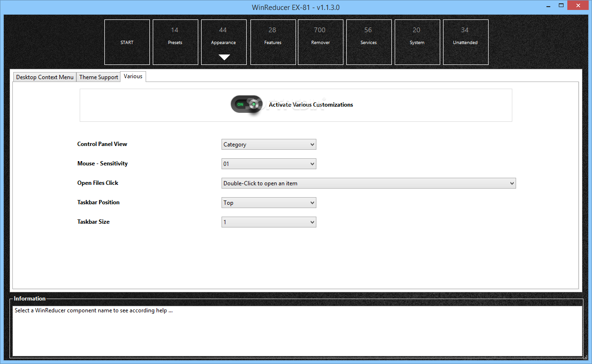The width and height of the screenshot is (592, 364).
Task: Open the Unattended tile
Action: tap(465, 42)
